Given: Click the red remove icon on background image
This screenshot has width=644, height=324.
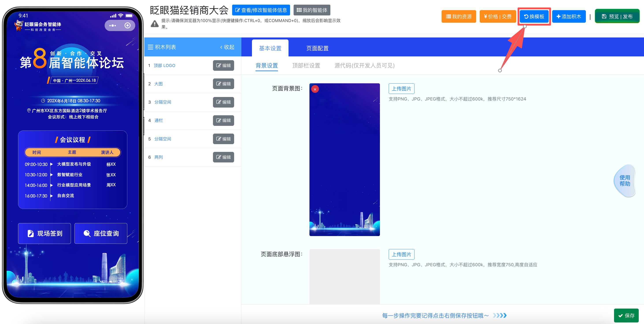Looking at the screenshot, I should [x=315, y=89].
